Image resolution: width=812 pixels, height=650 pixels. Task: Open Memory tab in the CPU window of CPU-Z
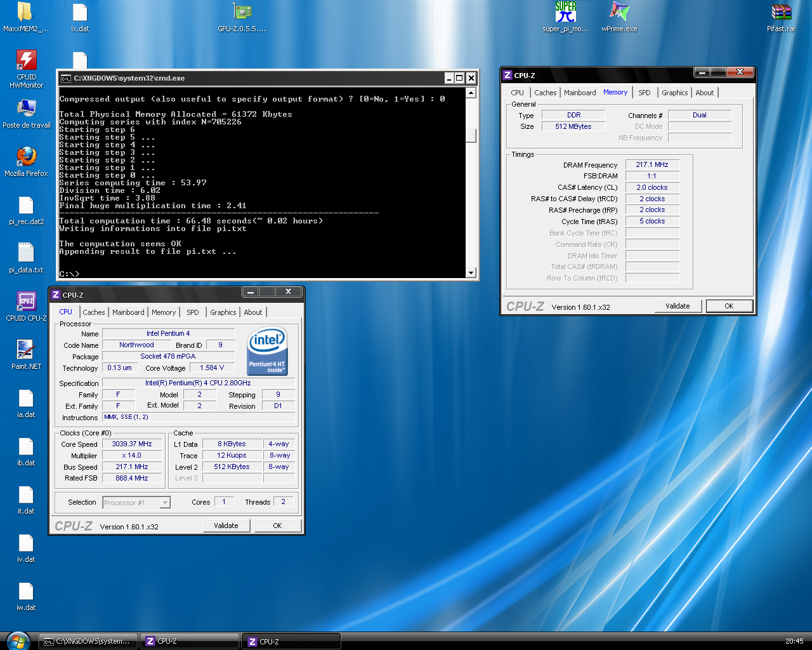point(164,312)
